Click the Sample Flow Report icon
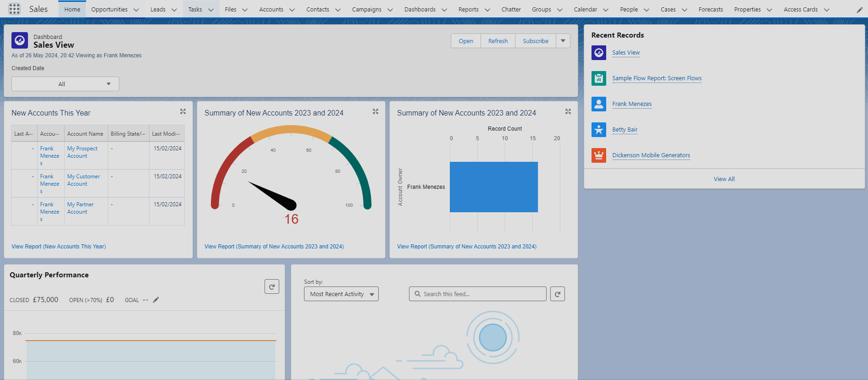 599,78
